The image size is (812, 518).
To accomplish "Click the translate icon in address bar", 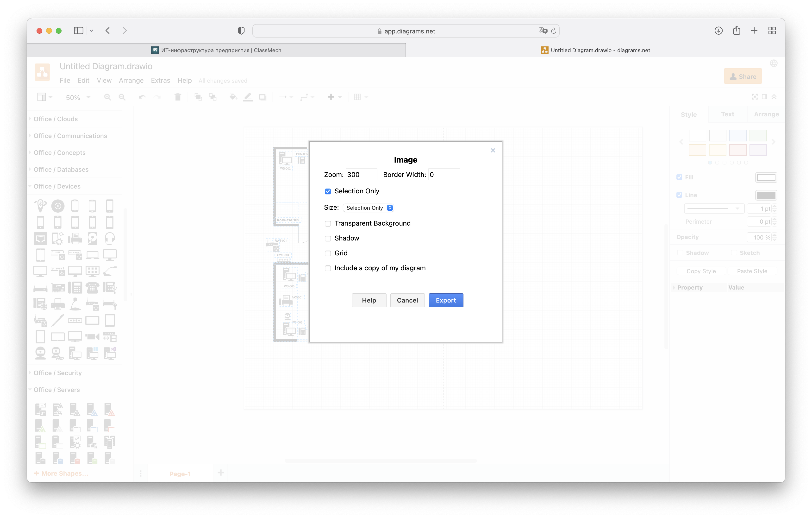I will pos(543,31).
